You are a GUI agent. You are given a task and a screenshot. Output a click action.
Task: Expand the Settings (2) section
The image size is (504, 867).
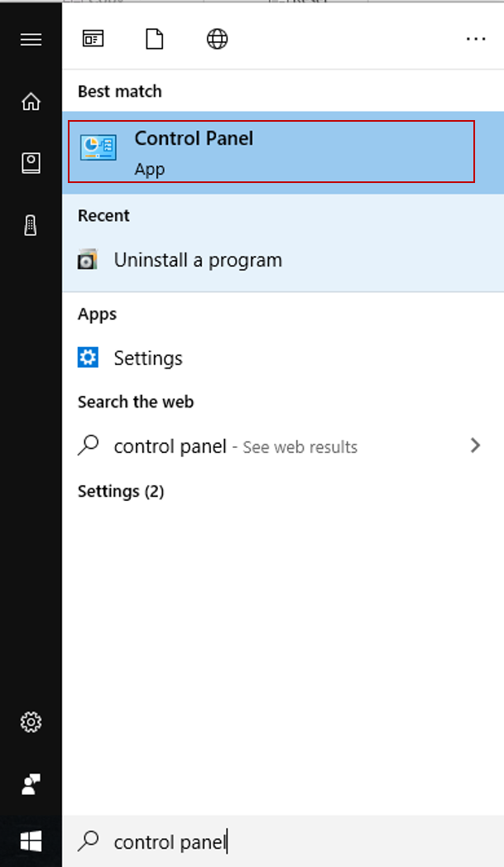pyautogui.click(x=121, y=491)
